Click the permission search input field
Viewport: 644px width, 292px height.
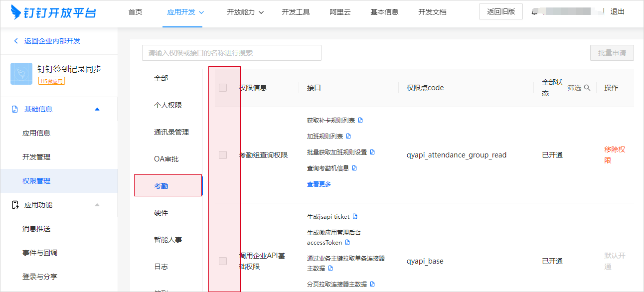coord(231,53)
